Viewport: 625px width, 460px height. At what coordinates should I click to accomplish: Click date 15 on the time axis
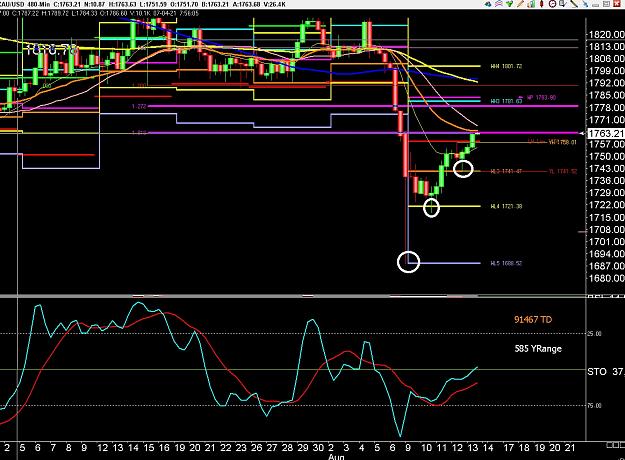tap(149, 448)
